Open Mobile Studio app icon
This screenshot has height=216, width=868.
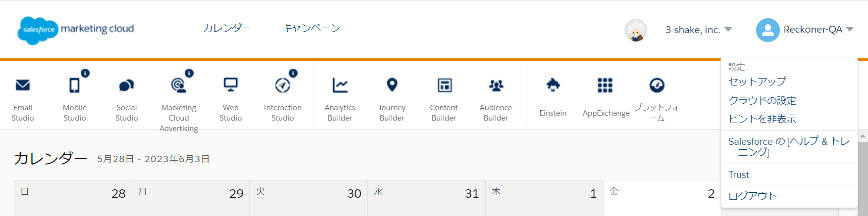(x=74, y=86)
